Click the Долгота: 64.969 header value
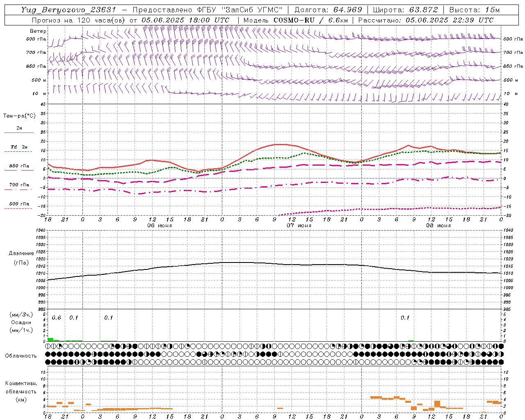Screen dimensions: 525x420 329,10
